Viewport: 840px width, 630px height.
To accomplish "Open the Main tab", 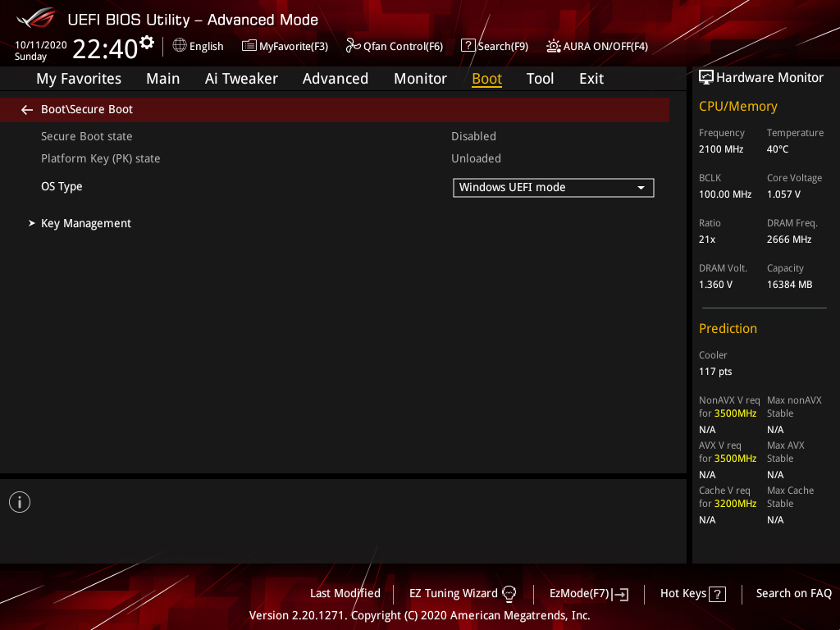I will (x=163, y=79).
